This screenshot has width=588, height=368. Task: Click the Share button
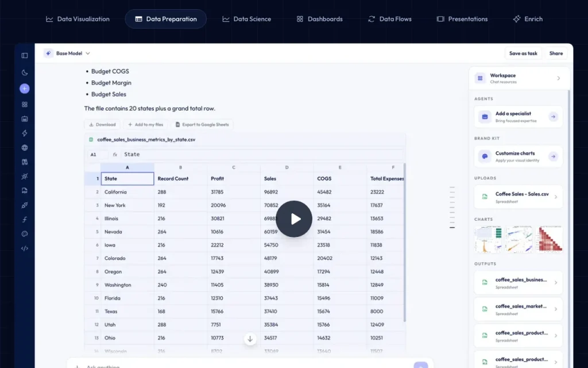[556, 53]
